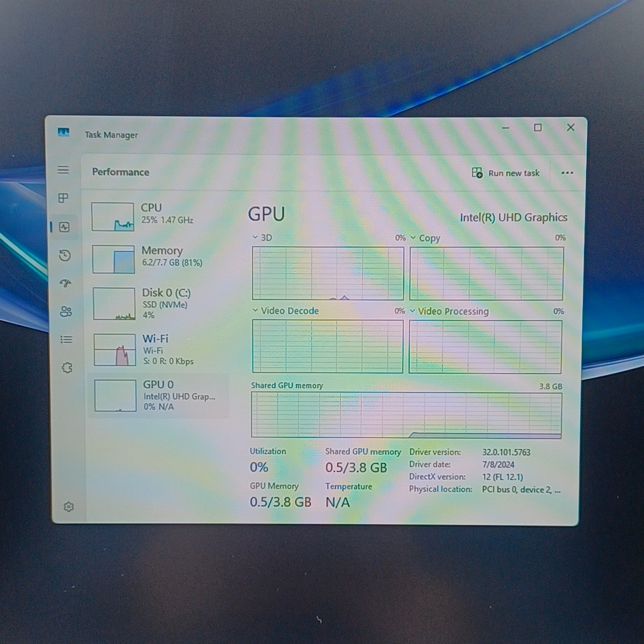This screenshot has height=644, width=644.
Task: Open the three-dot more options menu
Action: (x=567, y=173)
